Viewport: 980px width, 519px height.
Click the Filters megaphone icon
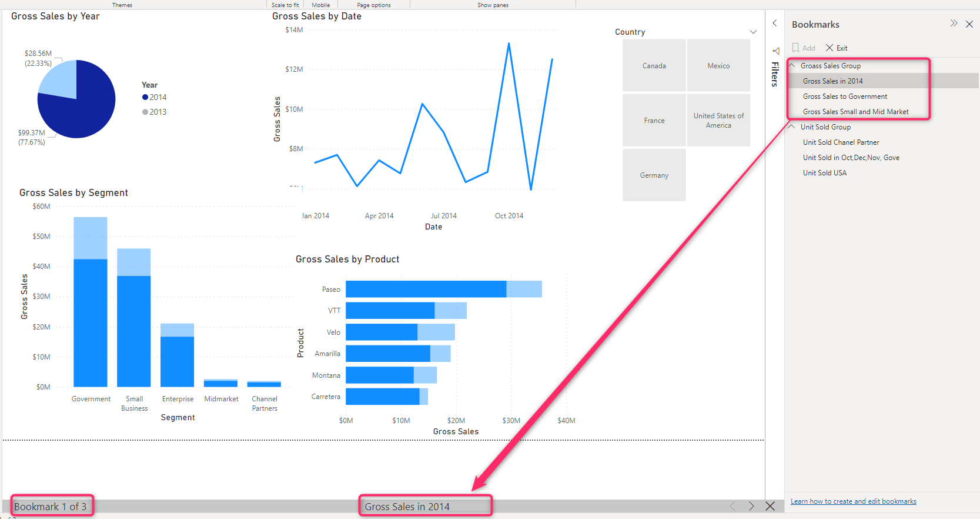pyautogui.click(x=775, y=51)
